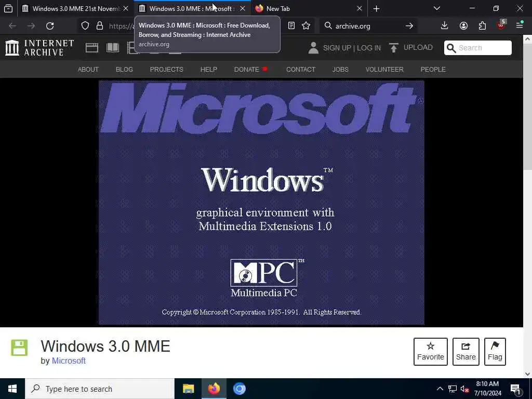The width and height of the screenshot is (532, 399).
Task: Open the extensions puzzle icon
Action: click(482, 26)
